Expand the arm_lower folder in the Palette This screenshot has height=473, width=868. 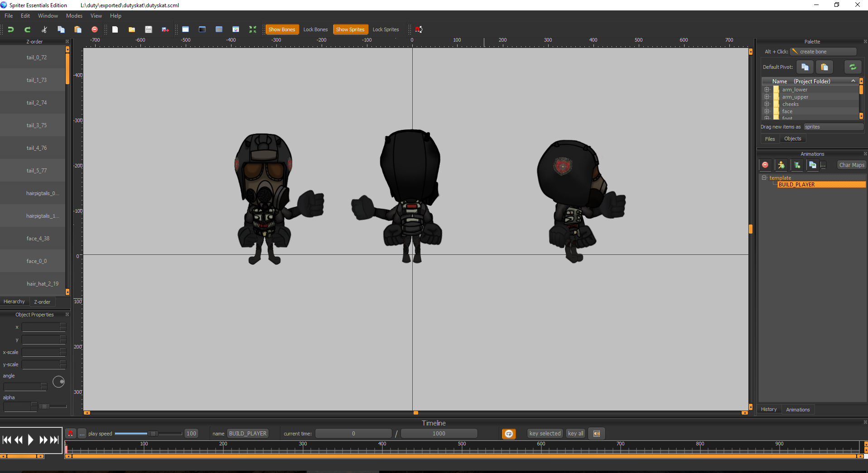pyautogui.click(x=767, y=90)
